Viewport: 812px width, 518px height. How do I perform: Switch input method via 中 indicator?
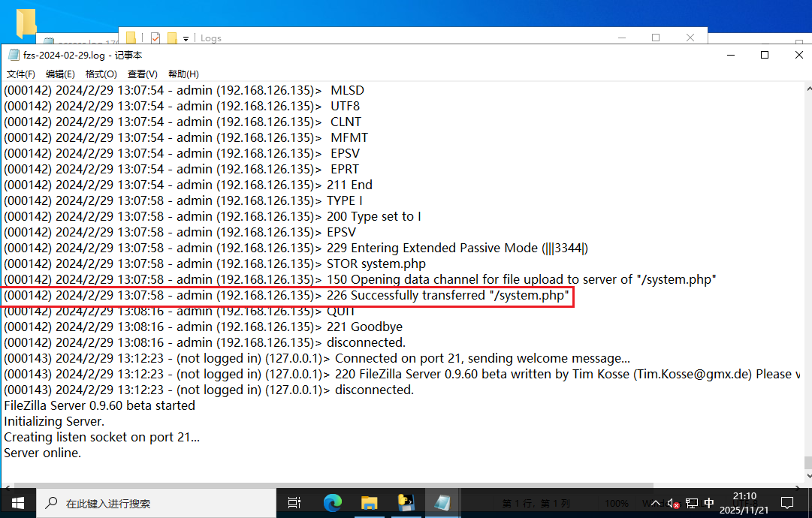[x=709, y=503]
